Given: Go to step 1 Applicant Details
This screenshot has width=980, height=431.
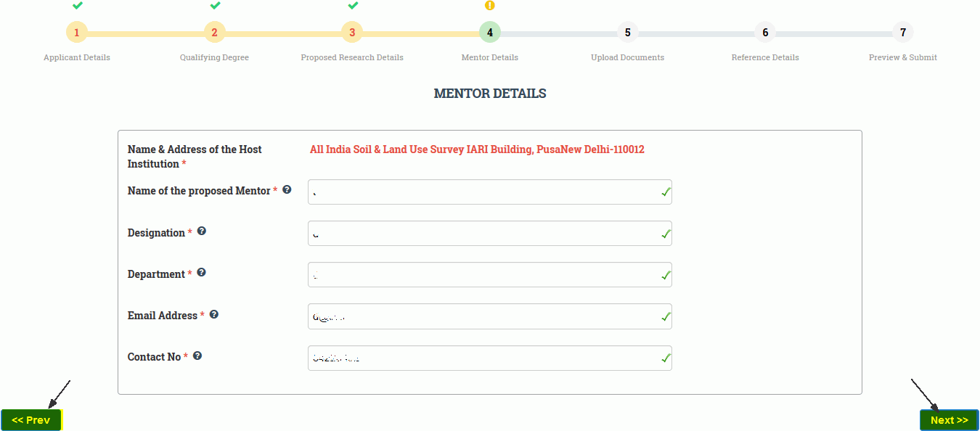Looking at the screenshot, I should [77, 33].
